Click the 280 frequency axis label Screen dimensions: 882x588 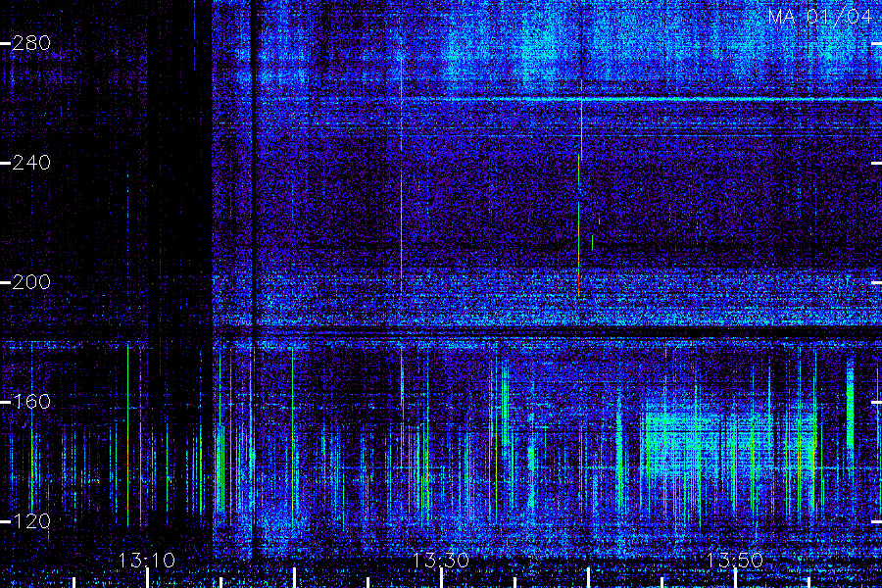pos(31,43)
